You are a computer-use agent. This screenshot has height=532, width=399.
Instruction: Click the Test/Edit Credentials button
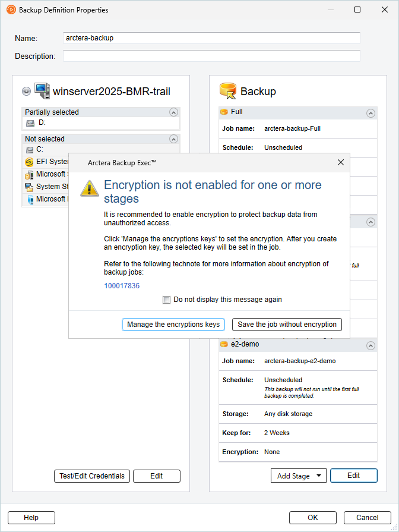[92, 476]
